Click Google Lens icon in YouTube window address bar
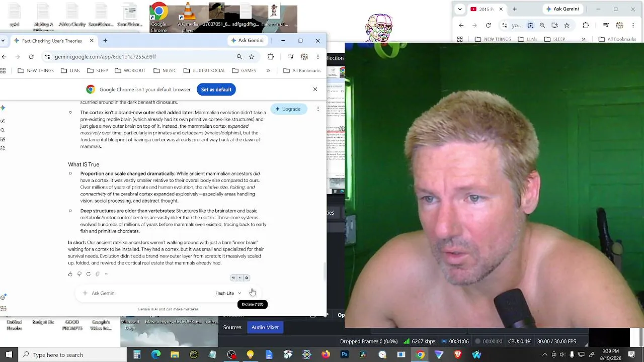 click(530, 25)
